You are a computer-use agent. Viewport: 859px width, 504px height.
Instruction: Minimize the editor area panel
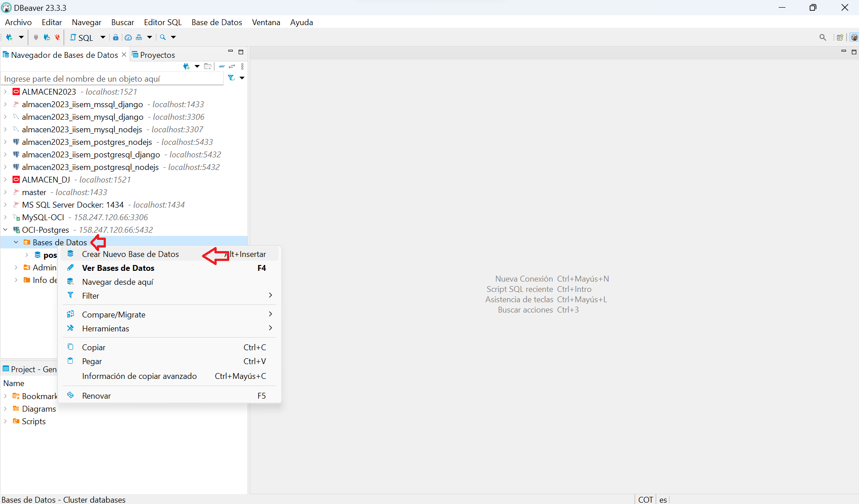tap(843, 51)
